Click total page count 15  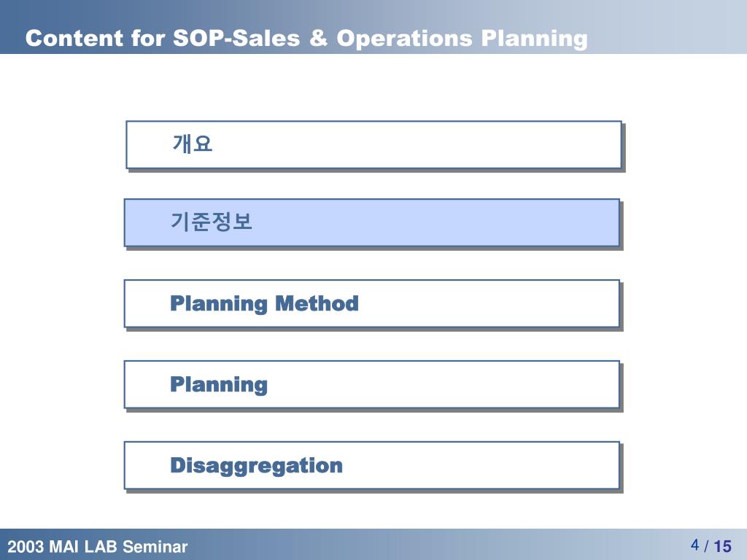pos(722,546)
